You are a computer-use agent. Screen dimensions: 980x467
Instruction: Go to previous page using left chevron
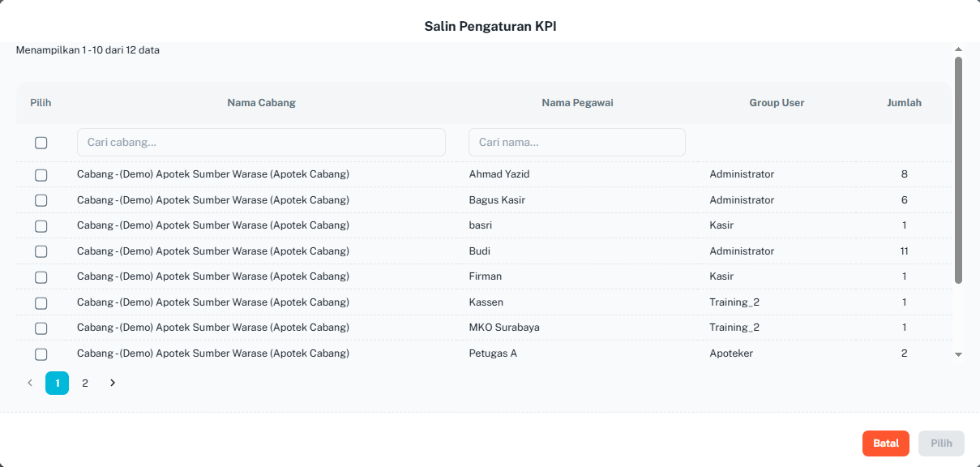(x=30, y=383)
